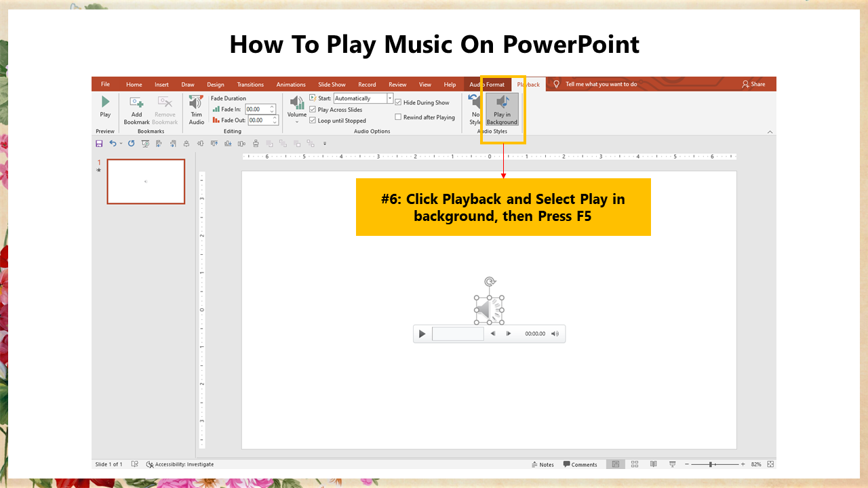This screenshot has width=868, height=488.
Task: Click the lightbulb Tell Me icon
Action: tap(557, 84)
